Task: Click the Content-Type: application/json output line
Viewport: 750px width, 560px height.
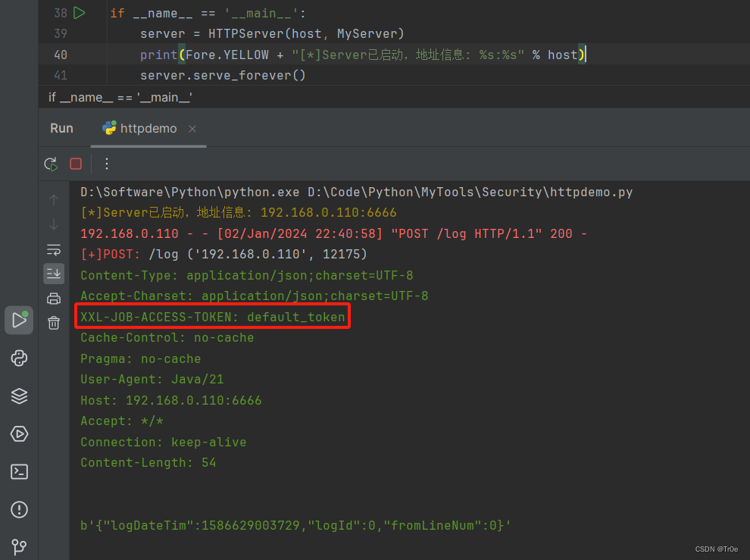Action: (x=247, y=275)
